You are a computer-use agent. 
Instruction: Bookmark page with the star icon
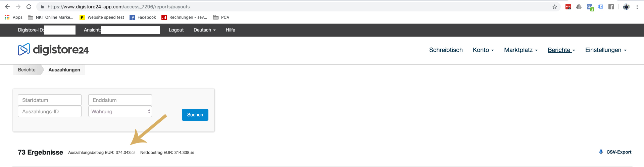point(555,7)
